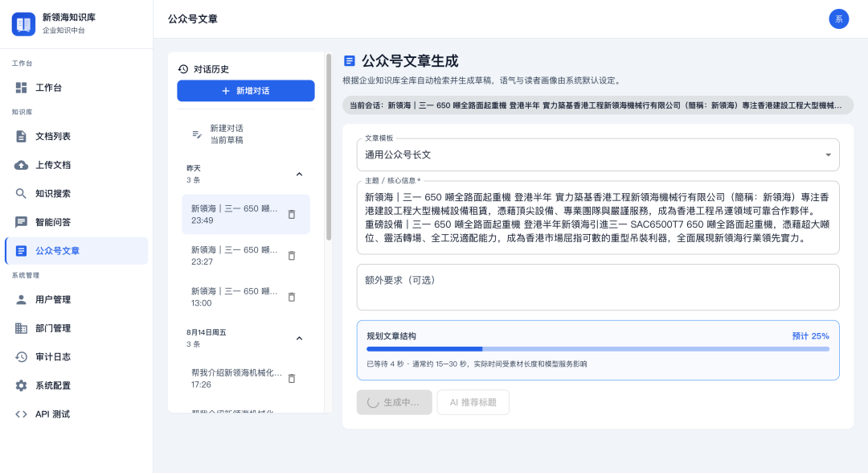Image resolution: width=868 pixels, height=473 pixels.
Task: Navigate to 知识搜索
Action: coord(76,193)
